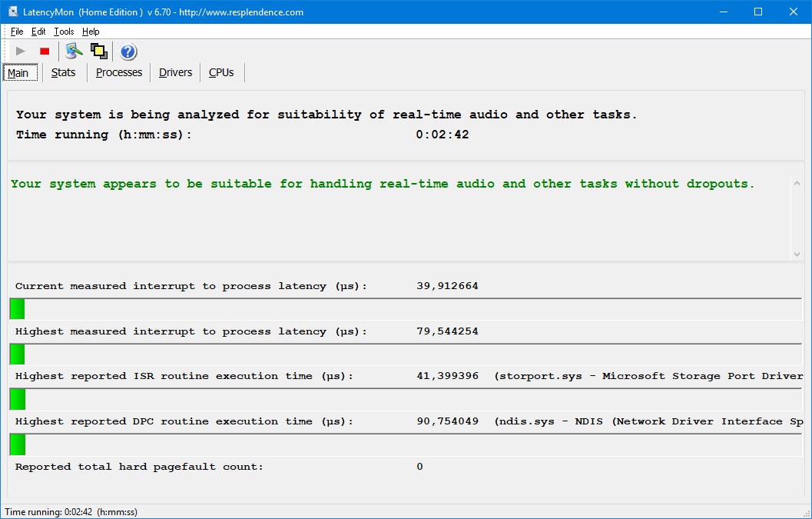The height and width of the screenshot is (519, 812).
Task: Stop monitoring with the red stop button
Action: click(45, 52)
